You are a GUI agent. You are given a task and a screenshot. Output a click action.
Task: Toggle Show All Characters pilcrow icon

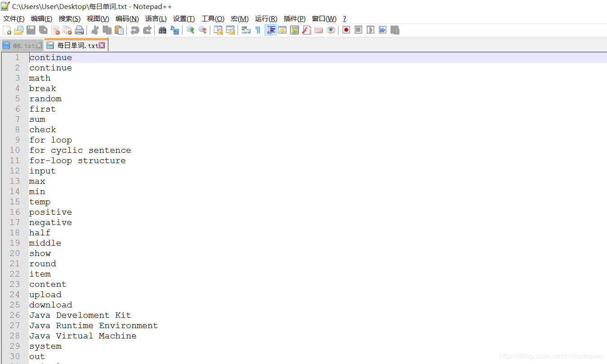(x=258, y=30)
